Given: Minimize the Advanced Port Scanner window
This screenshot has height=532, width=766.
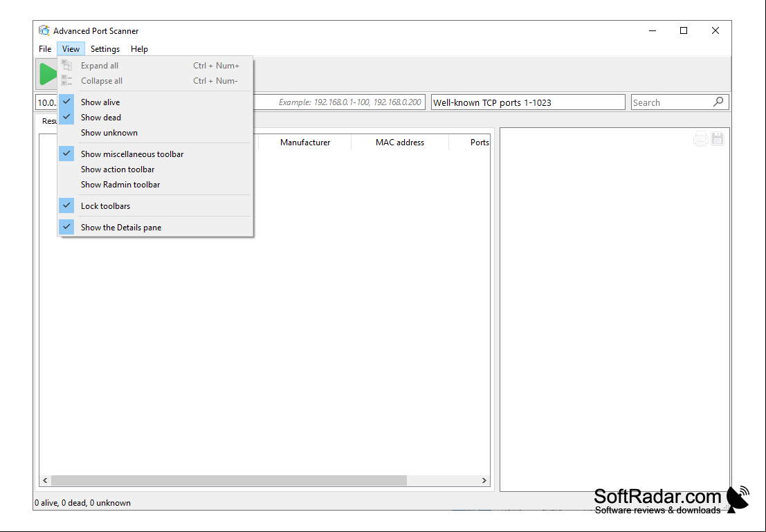Looking at the screenshot, I should [x=653, y=30].
